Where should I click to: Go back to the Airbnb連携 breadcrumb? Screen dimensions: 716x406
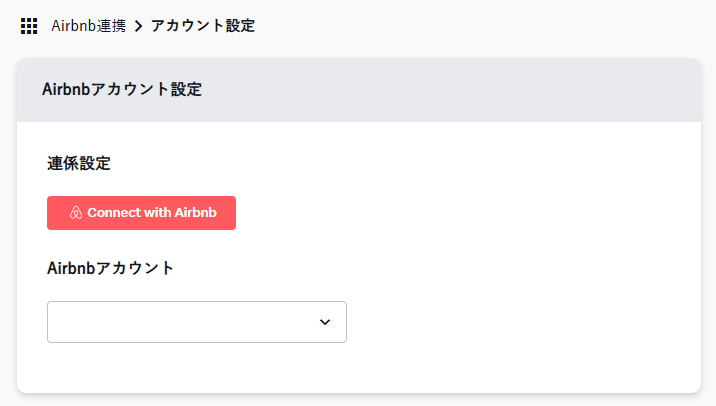click(88, 26)
